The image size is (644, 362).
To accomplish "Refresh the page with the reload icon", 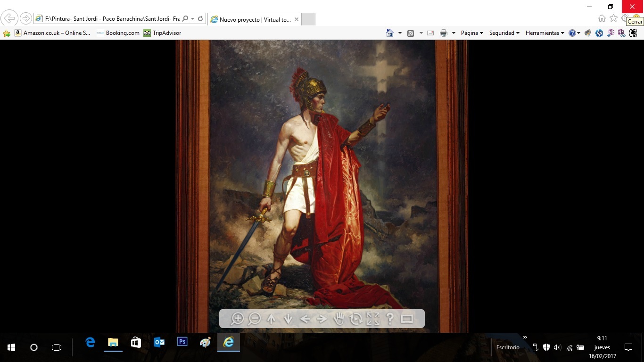I will tap(200, 19).
